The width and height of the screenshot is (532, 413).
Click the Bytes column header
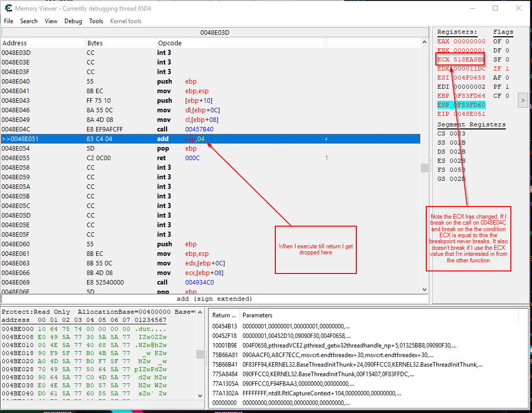click(95, 43)
